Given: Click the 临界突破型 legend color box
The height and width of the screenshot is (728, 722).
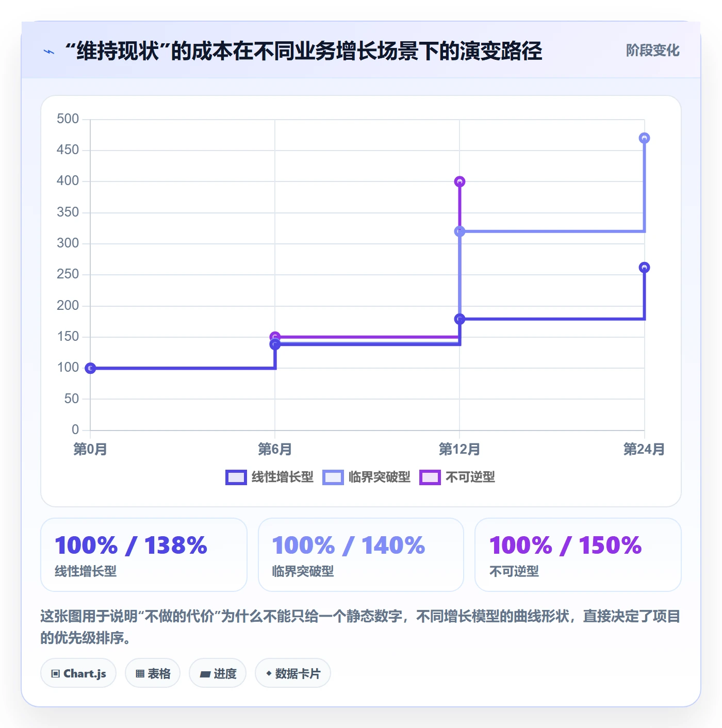Looking at the screenshot, I should pos(333,477).
